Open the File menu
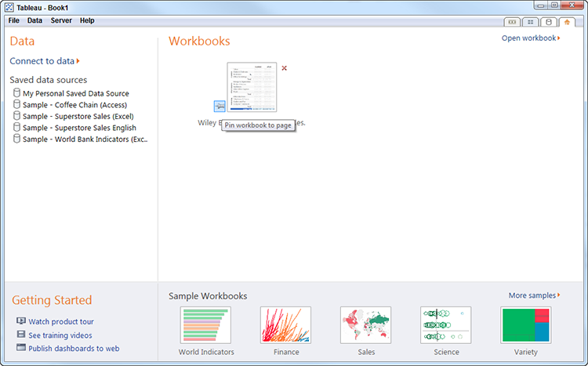588x366 pixels. tap(14, 20)
